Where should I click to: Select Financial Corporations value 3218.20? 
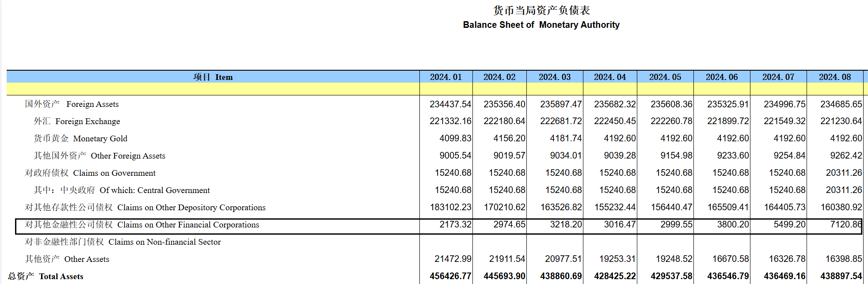[x=566, y=224]
